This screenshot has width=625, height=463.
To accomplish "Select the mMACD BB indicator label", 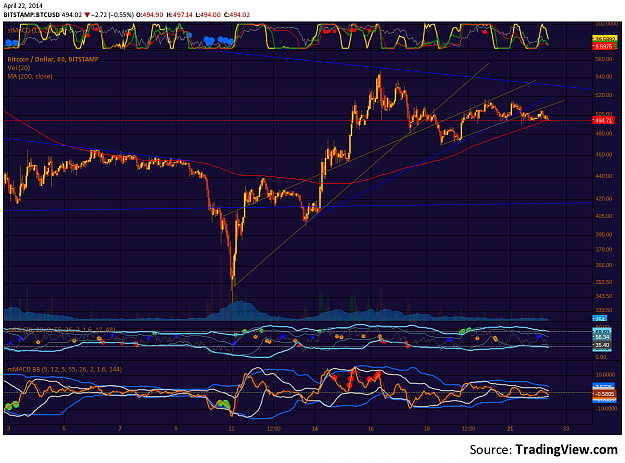I will click(x=65, y=369).
